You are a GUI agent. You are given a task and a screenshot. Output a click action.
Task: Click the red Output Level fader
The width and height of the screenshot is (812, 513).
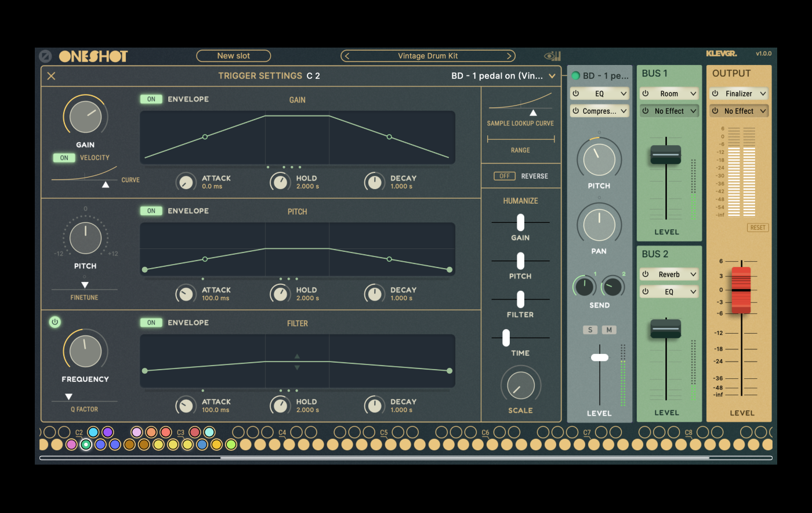[x=741, y=290]
